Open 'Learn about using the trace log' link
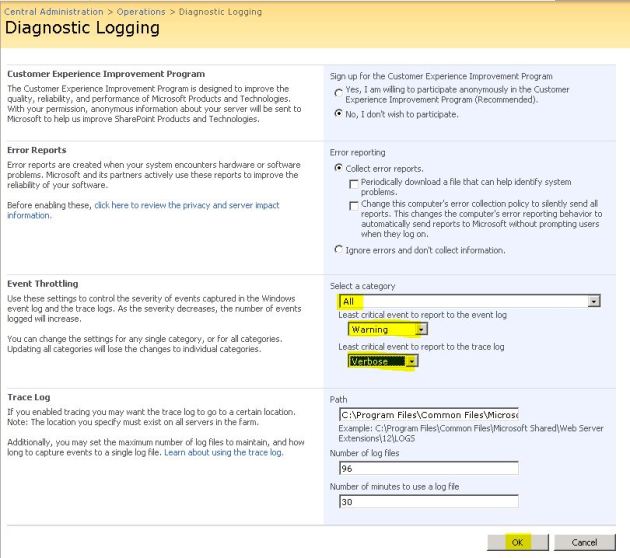Screen dimensions: 630x558 222,453
